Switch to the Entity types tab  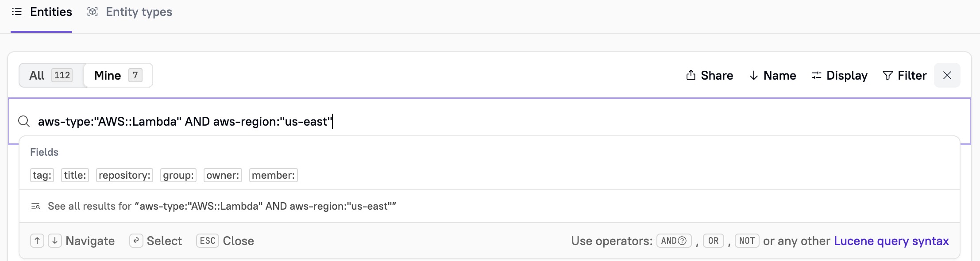[139, 12]
